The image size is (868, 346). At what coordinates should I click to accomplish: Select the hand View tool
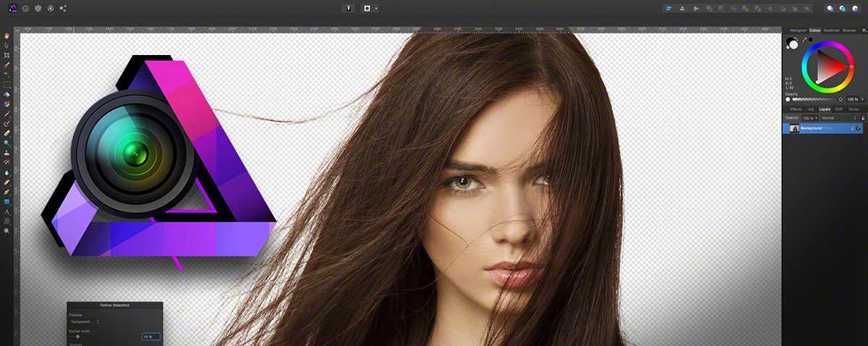tap(7, 35)
